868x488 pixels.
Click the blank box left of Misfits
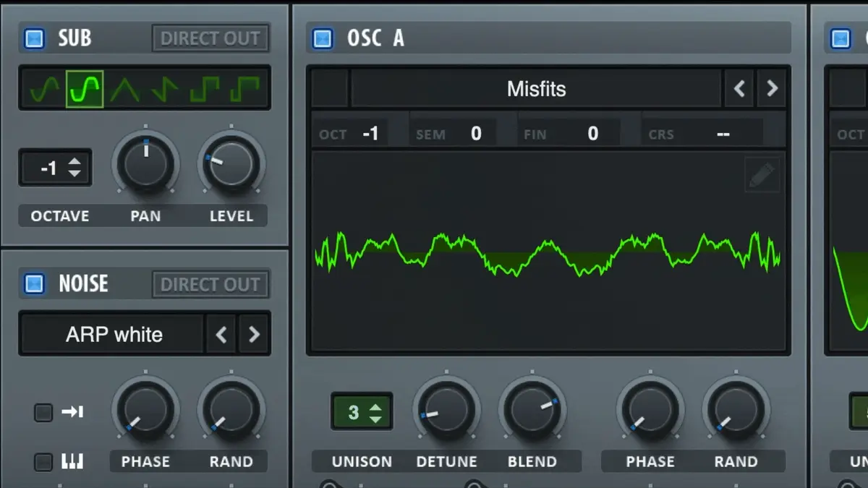click(x=330, y=89)
